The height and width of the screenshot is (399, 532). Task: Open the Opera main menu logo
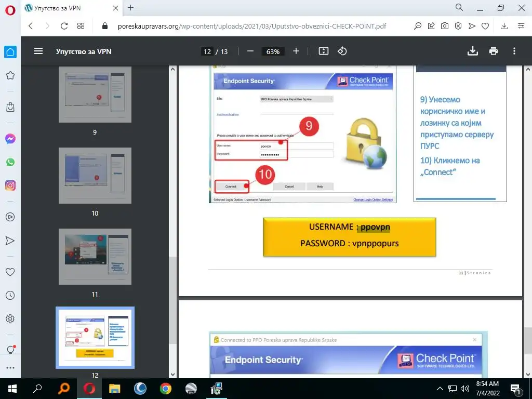coord(10,10)
